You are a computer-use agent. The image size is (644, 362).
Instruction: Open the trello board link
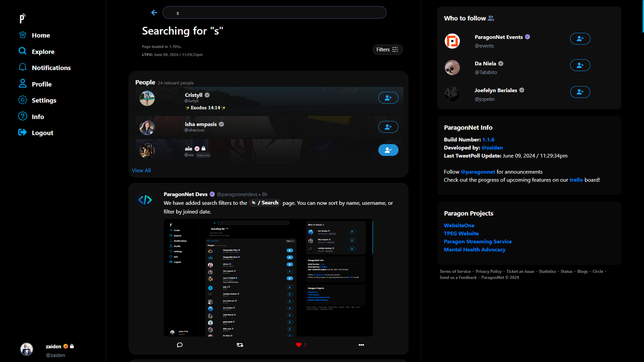576,180
